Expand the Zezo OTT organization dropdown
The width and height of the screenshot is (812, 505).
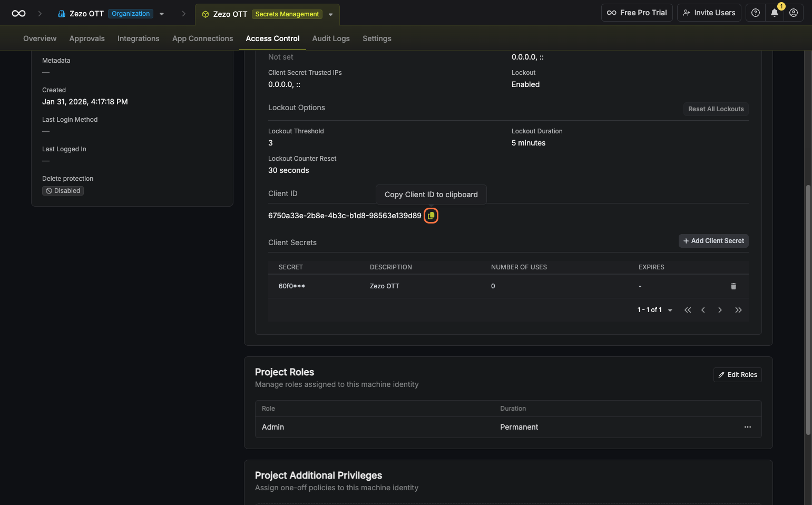pyautogui.click(x=162, y=14)
